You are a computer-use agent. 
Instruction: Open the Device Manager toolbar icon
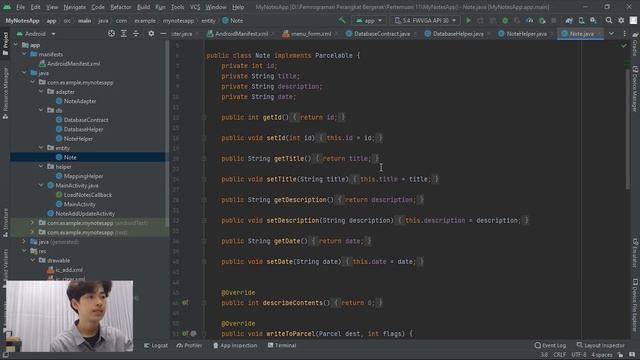(x=581, y=20)
